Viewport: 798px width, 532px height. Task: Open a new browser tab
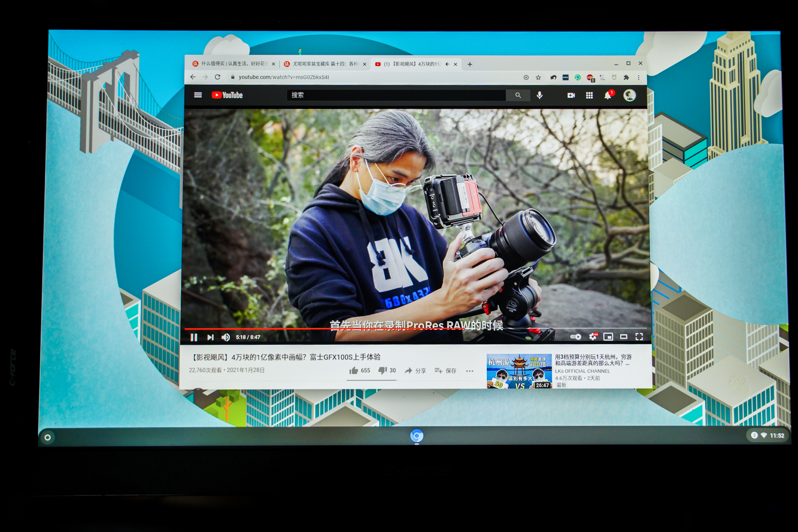[470, 64]
